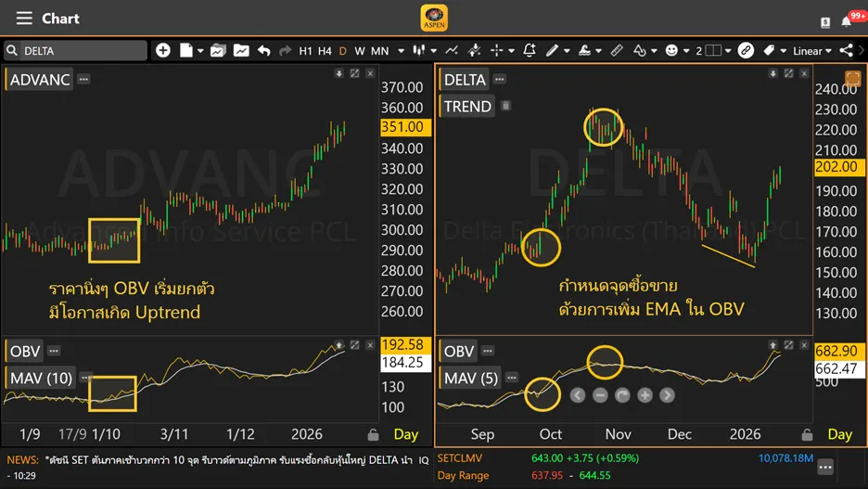Click the MAV (5) indicator label
The image size is (868, 489).
pos(473,378)
